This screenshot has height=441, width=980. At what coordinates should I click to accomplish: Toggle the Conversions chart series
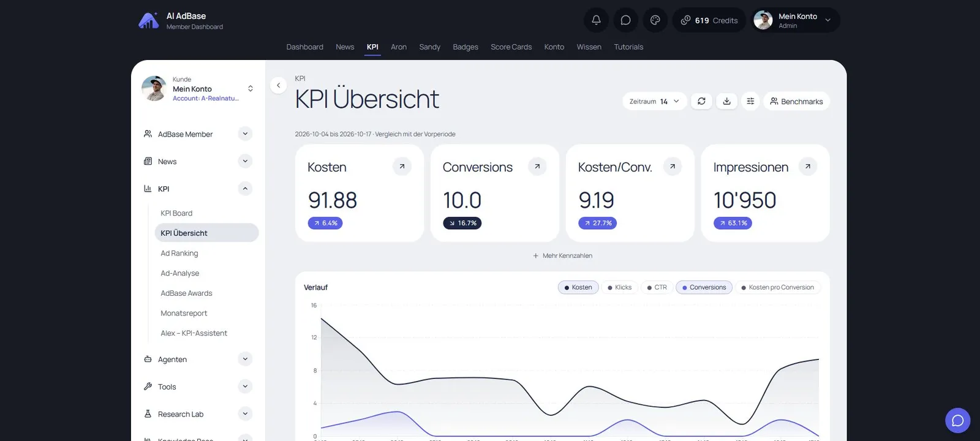(704, 287)
